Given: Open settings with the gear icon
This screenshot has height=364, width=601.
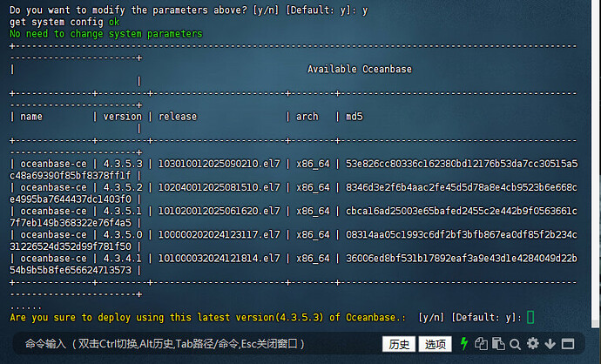Looking at the screenshot, I should pyautogui.click(x=533, y=343).
